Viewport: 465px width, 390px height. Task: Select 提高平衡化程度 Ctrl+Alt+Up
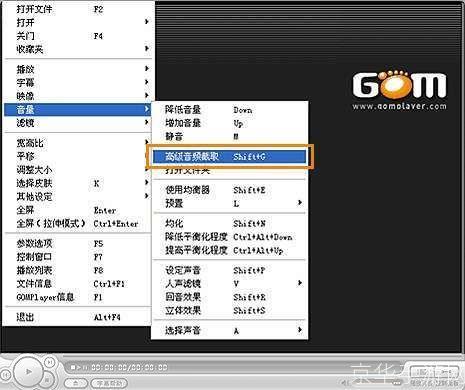pos(230,250)
